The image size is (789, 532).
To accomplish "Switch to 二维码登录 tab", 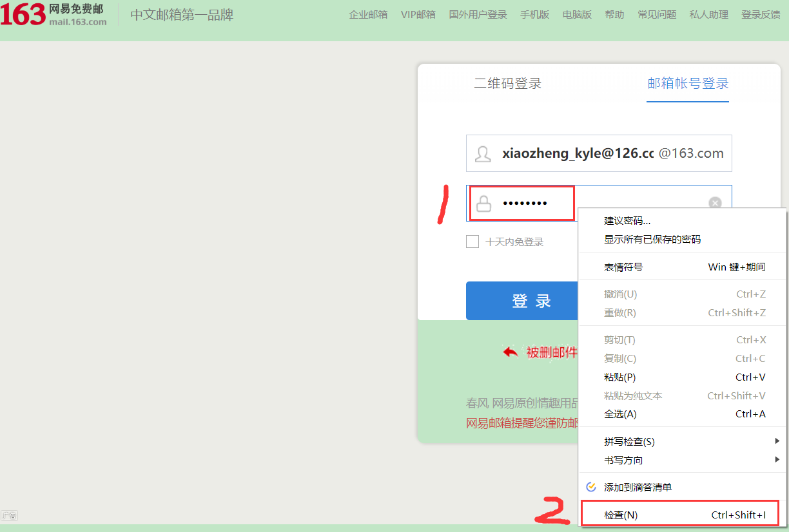I will pyautogui.click(x=508, y=83).
